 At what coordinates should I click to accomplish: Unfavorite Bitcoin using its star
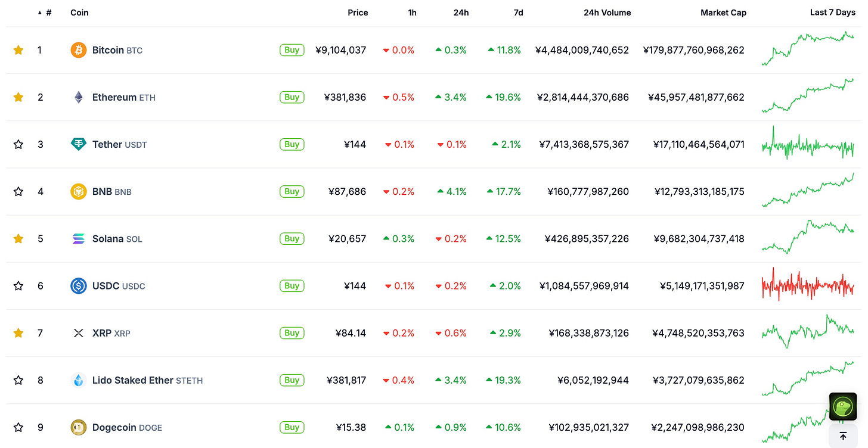(x=18, y=50)
